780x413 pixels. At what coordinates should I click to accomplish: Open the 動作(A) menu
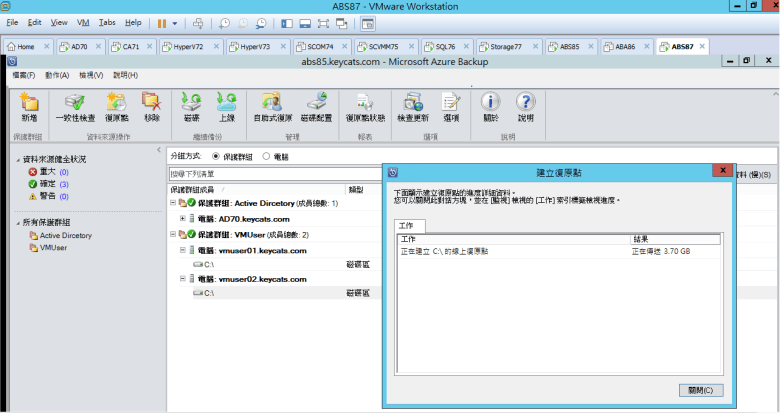coord(57,75)
